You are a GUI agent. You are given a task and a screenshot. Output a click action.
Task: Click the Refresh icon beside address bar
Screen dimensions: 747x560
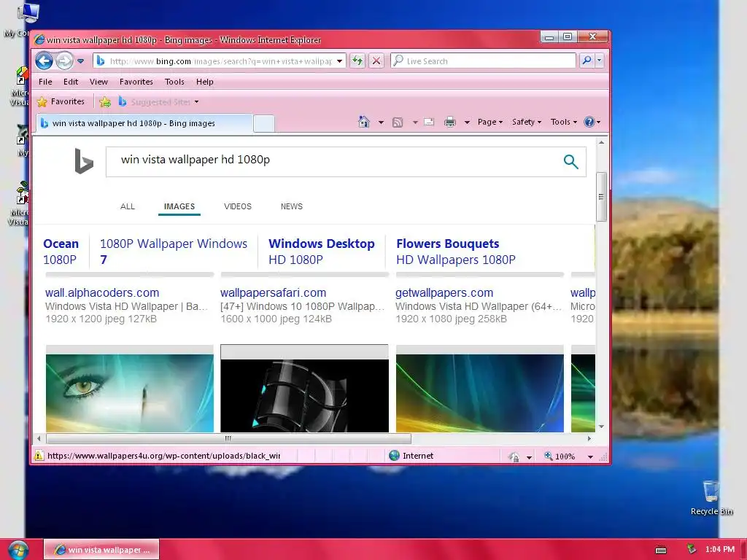pyautogui.click(x=357, y=61)
